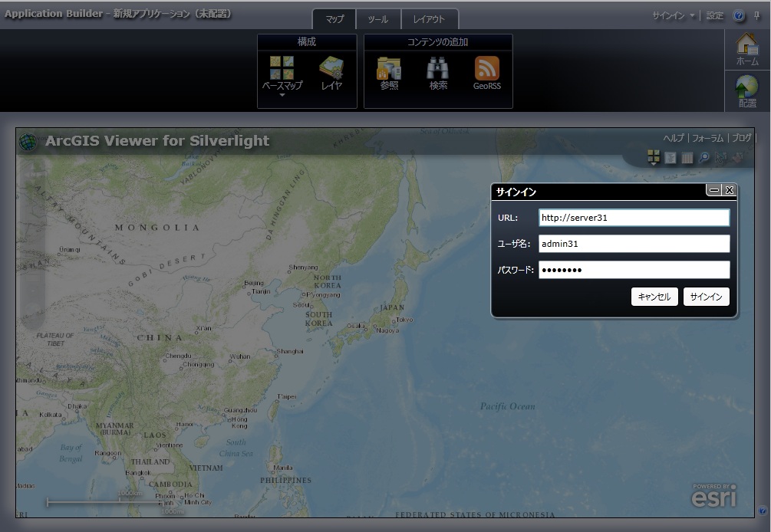The image size is (771, 532).
Task: Show the map contents icon in the viewer toolbar
Action: [x=671, y=158]
